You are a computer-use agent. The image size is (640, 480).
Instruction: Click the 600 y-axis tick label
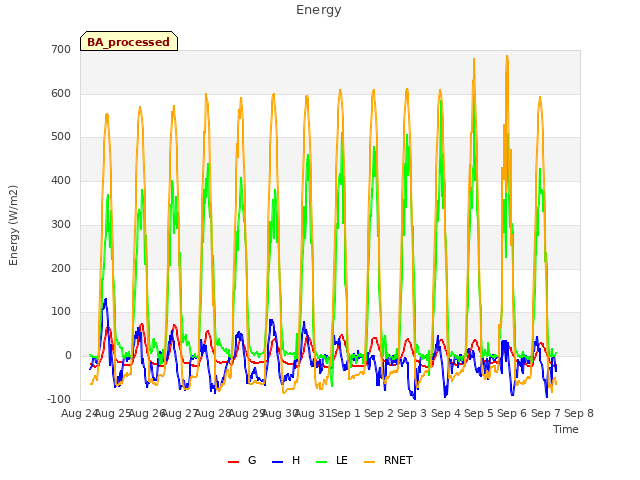tap(61, 93)
